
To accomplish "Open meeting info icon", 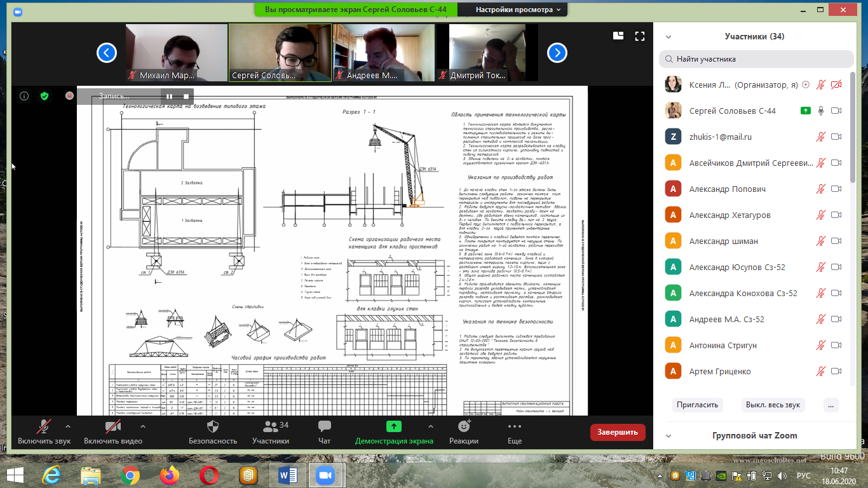I will click(x=24, y=96).
